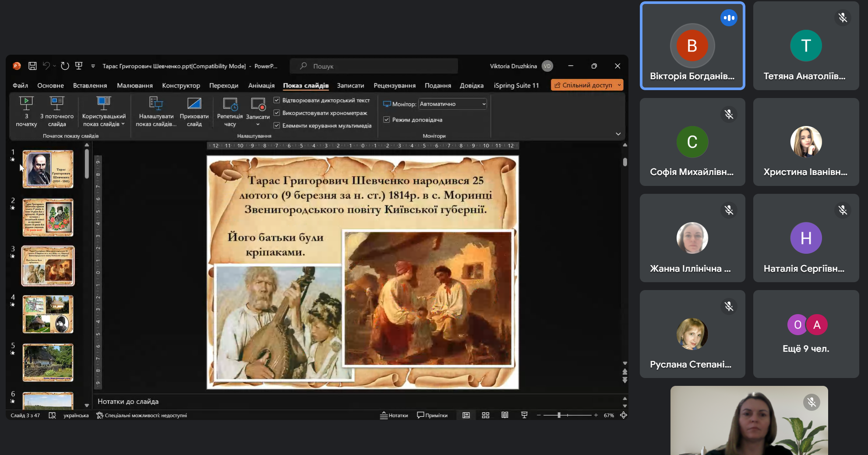Click Приховати слайд to hide the slide
This screenshot has width=868, height=455.
194,112
